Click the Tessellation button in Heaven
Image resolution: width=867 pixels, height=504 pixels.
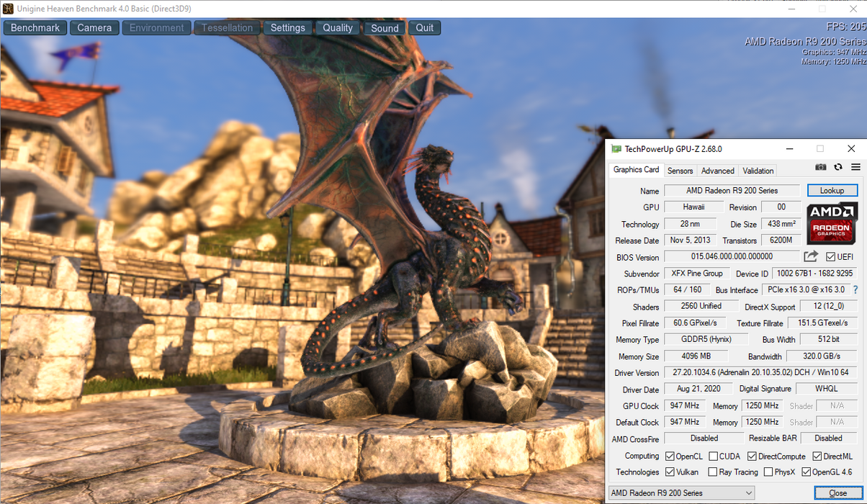coord(227,28)
